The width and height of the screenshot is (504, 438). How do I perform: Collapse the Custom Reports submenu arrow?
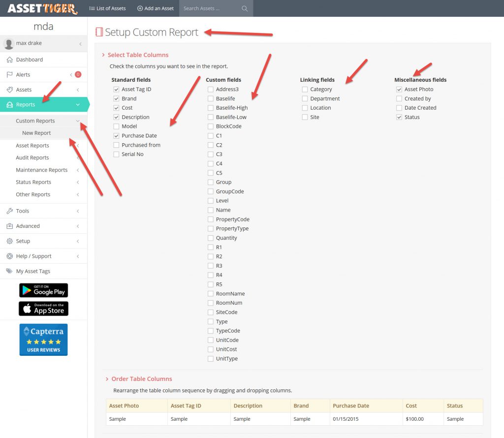(78, 121)
